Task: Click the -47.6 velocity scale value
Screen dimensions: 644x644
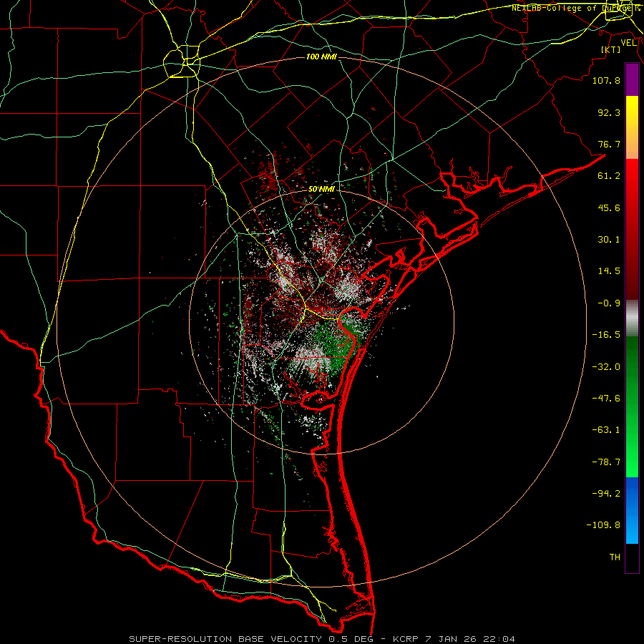Action: [x=606, y=399]
